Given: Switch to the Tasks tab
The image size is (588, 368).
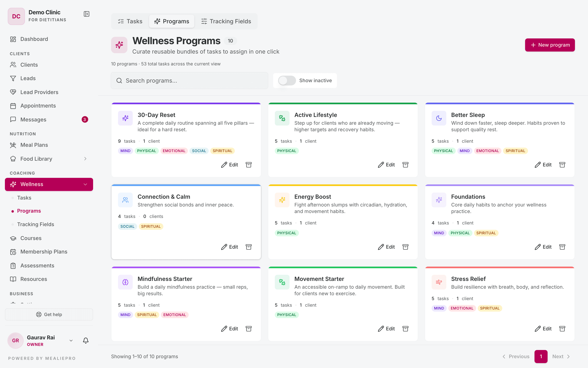Looking at the screenshot, I should [x=130, y=21].
